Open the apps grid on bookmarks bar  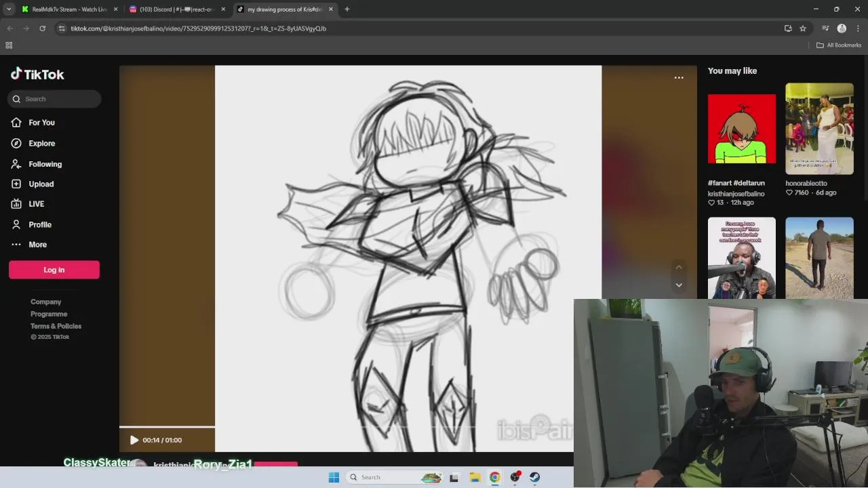tap(9, 45)
